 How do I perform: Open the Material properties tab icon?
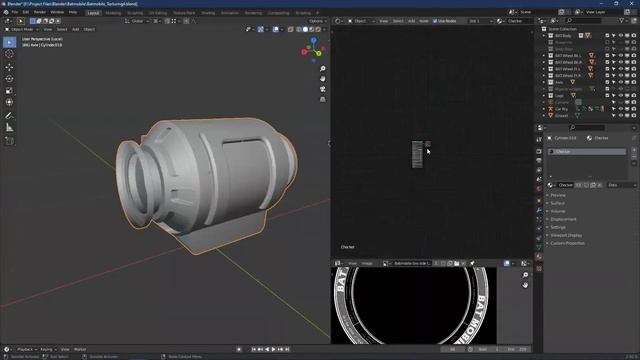coord(539,257)
